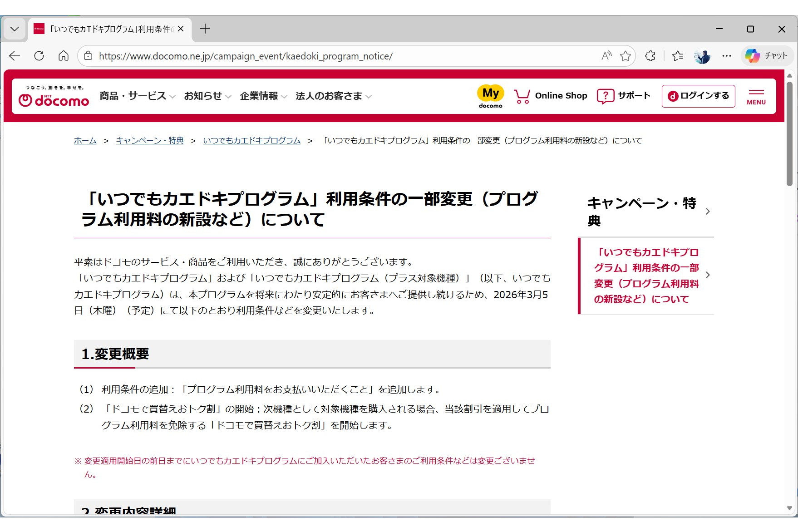Follow the キャンペーン・特典 breadcrumb link
Screen dimensions: 798x532
(x=150, y=141)
